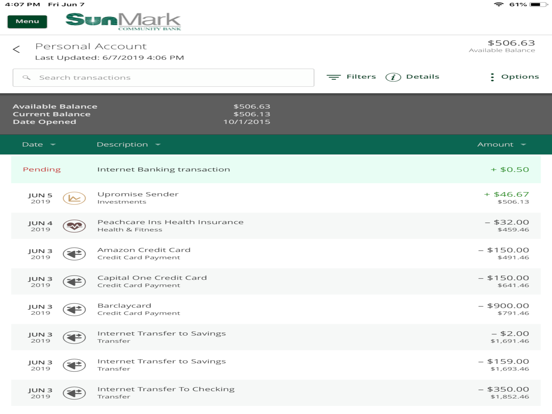Open Amazon Credit Card transaction
The width and height of the screenshot is (552, 414).
(x=276, y=253)
